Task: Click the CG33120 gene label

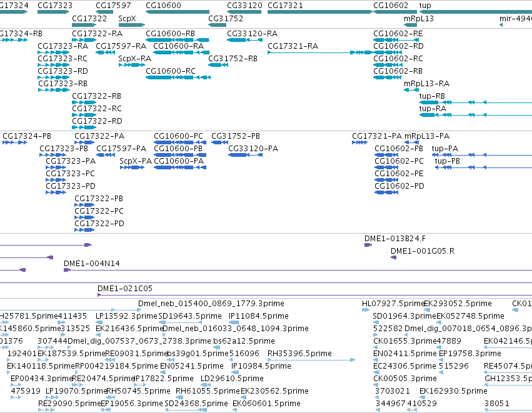Action: click(x=244, y=6)
